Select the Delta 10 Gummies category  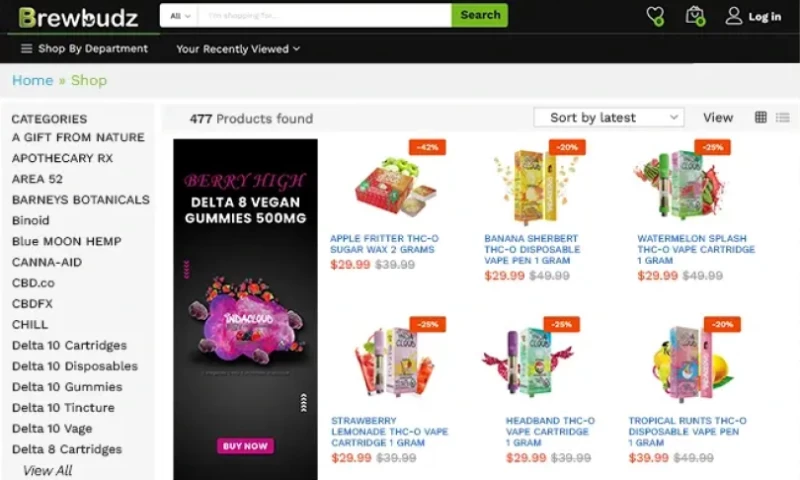coord(67,387)
